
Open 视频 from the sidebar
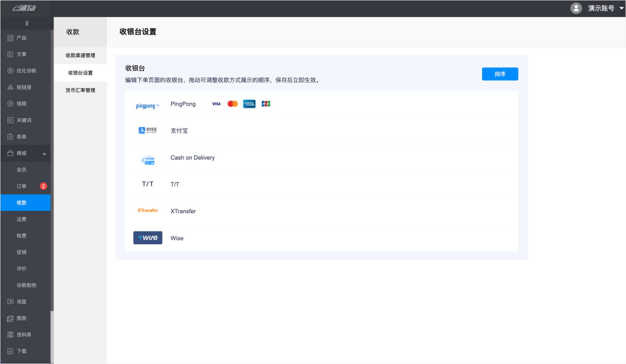(22, 104)
